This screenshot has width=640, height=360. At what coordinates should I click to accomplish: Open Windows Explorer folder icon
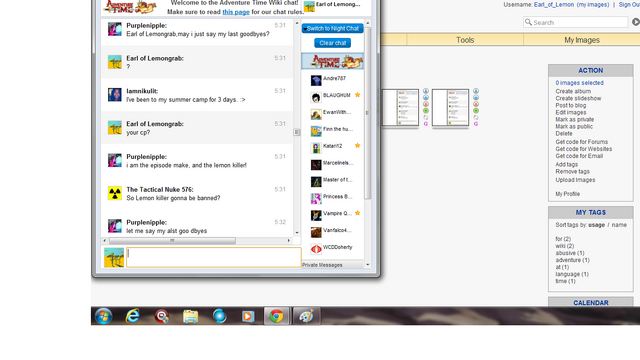pos(191,316)
